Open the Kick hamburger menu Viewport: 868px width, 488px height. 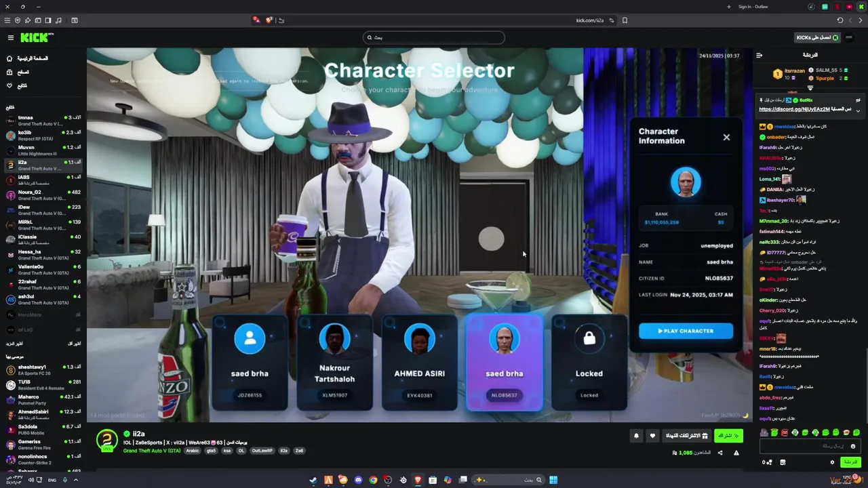click(10, 38)
